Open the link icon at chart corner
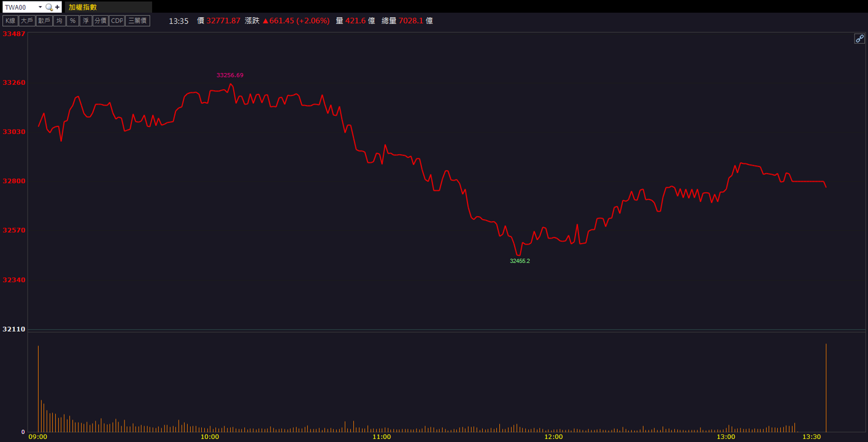The image size is (868, 442). tap(859, 39)
